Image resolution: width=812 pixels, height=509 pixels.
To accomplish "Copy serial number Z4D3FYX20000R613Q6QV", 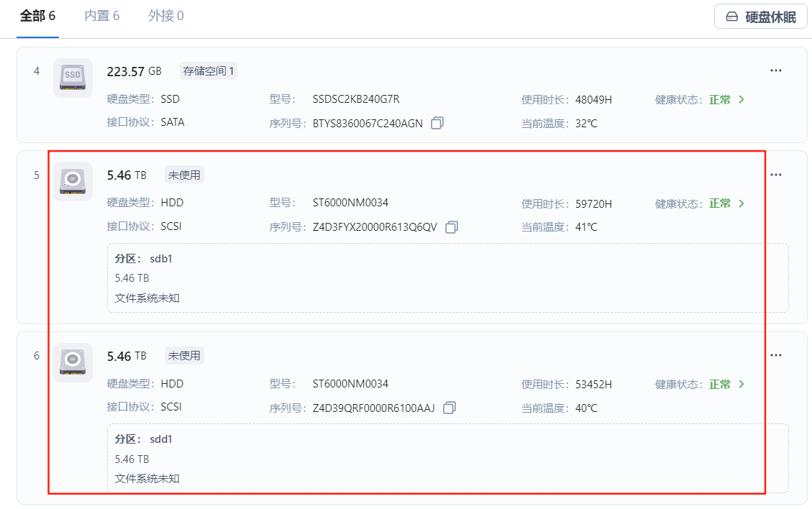I will 451,227.
